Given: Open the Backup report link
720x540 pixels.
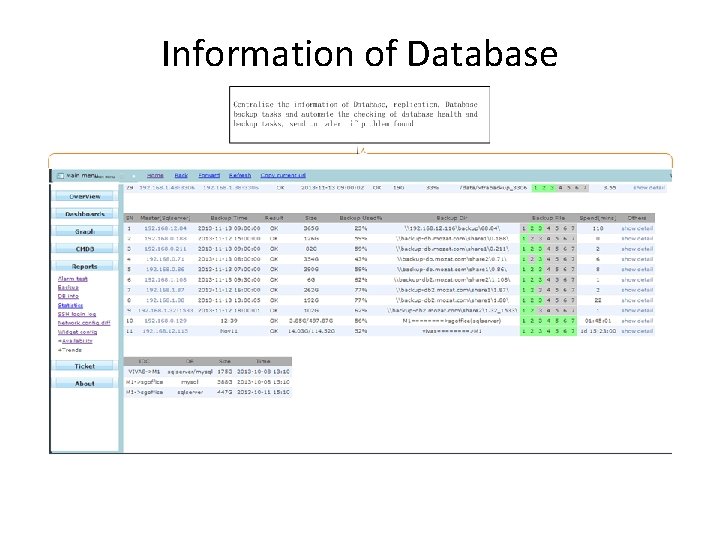Looking at the screenshot, I should 68,287.
